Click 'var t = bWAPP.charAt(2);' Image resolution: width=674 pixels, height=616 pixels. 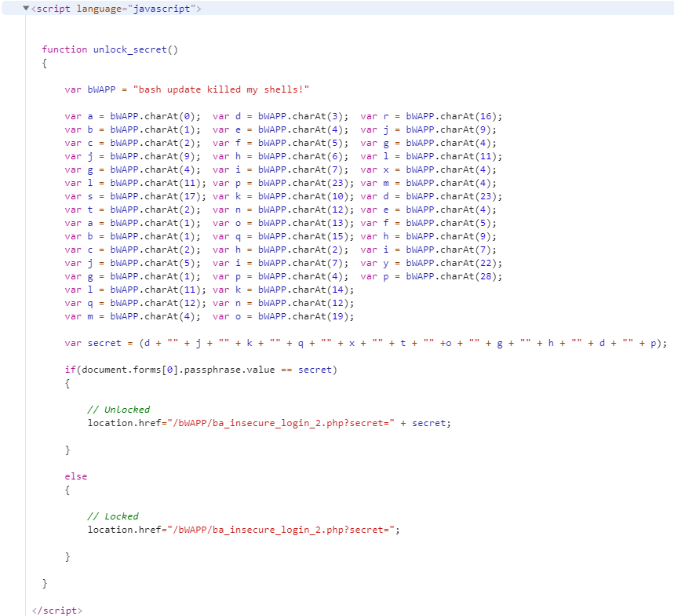(x=133, y=210)
